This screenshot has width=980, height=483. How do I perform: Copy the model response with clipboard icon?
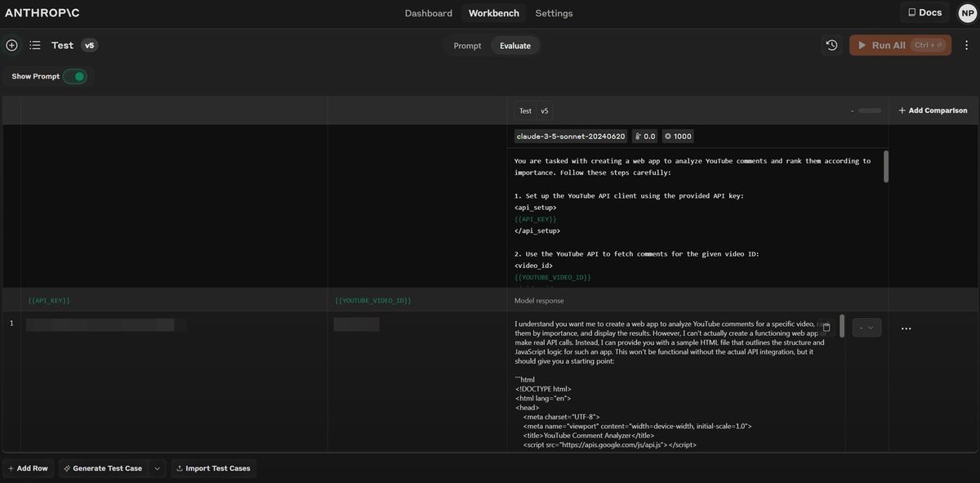coord(826,327)
